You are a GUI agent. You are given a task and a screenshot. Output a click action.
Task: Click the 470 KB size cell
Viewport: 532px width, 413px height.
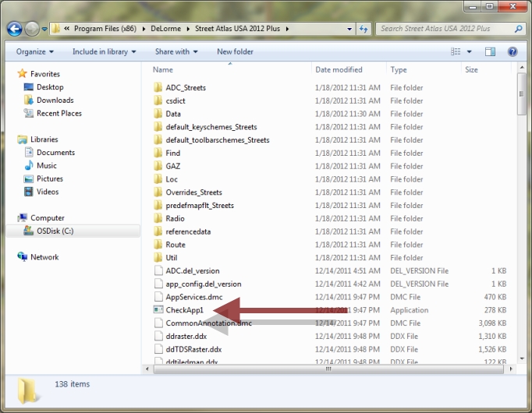[x=495, y=297]
